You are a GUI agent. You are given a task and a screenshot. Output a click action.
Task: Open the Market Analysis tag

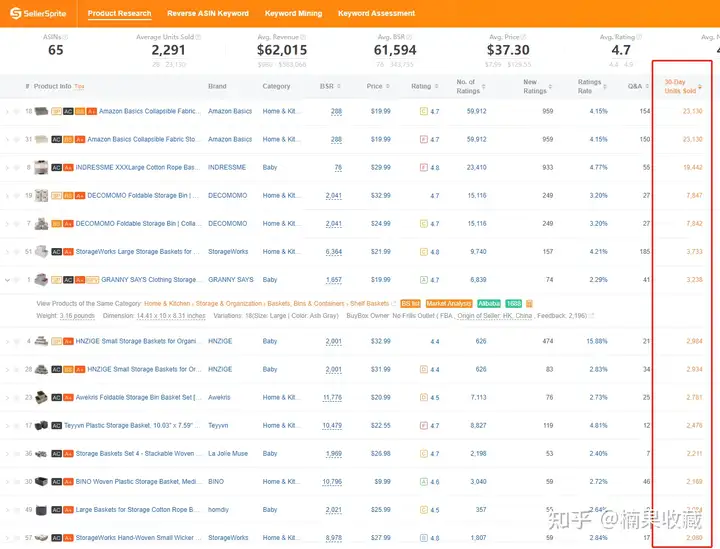(449, 303)
